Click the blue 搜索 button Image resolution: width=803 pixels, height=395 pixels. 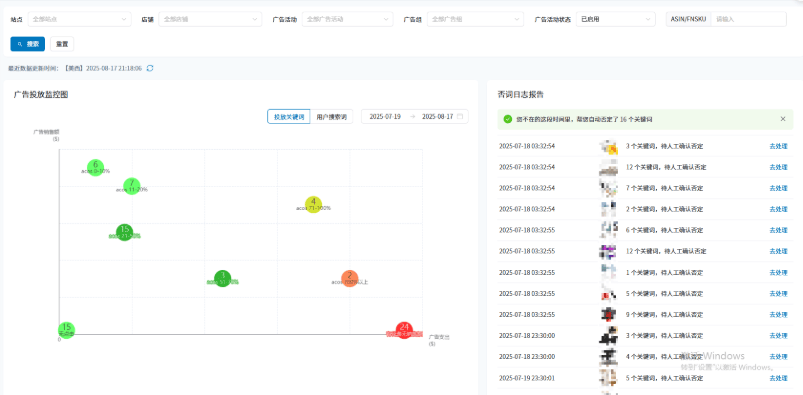click(x=28, y=44)
